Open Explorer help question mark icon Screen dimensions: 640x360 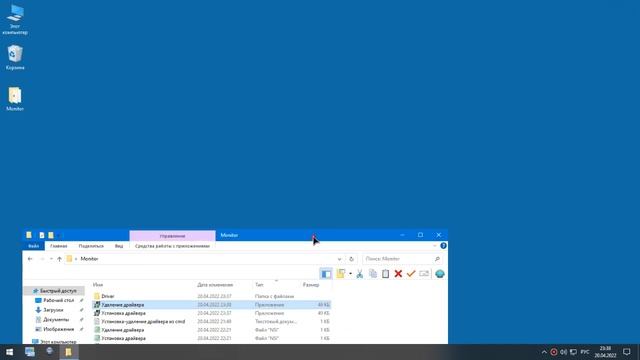(x=443, y=246)
